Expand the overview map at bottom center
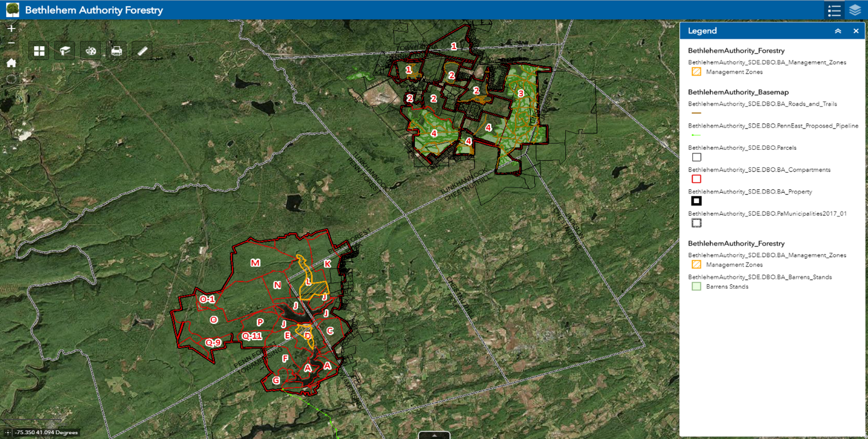The image size is (868, 439). 434,435
